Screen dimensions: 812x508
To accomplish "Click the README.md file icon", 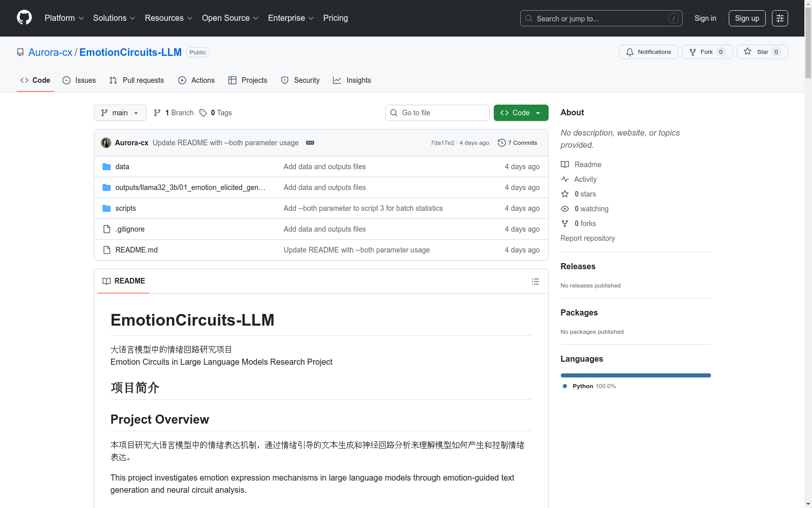I will (x=107, y=250).
